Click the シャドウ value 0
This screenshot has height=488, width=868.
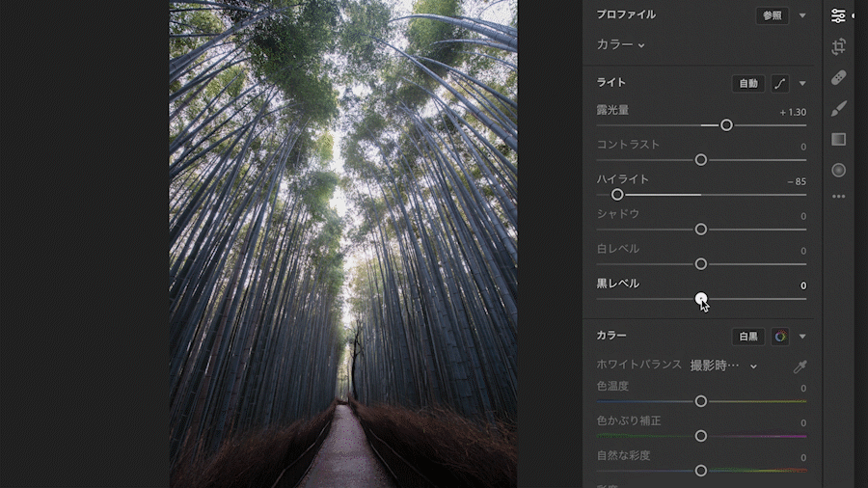pos(803,216)
